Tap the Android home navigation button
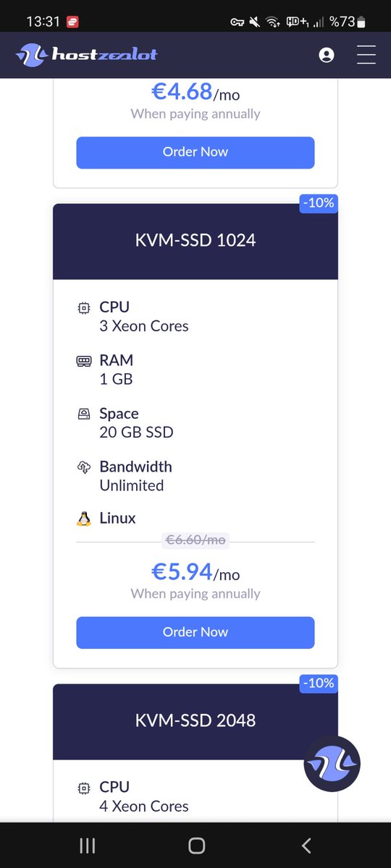391x868 pixels. 196,845
